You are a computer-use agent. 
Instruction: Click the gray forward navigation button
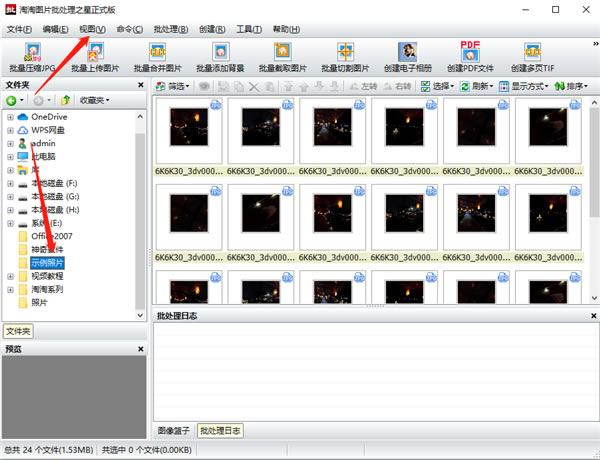pos(38,100)
